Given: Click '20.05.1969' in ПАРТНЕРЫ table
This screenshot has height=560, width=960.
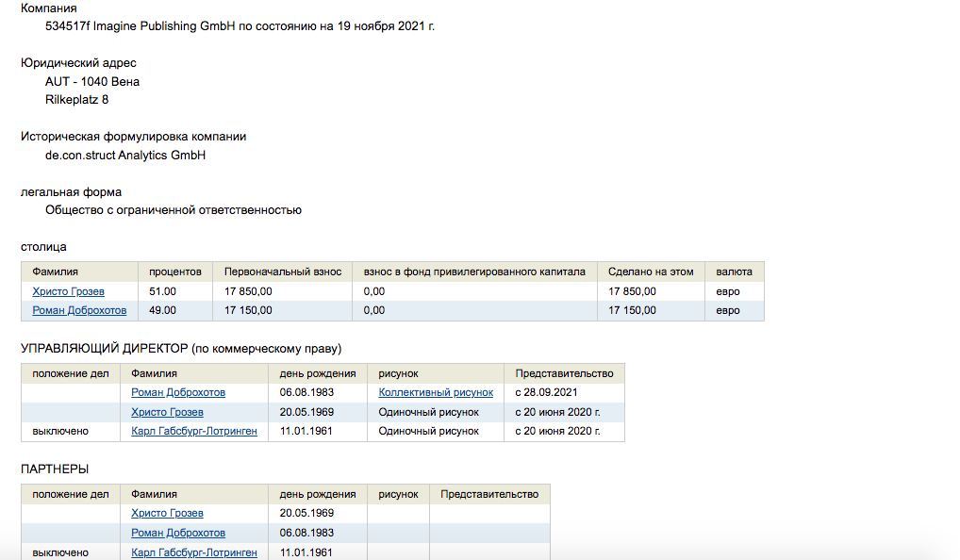Looking at the screenshot, I should coord(306,513).
